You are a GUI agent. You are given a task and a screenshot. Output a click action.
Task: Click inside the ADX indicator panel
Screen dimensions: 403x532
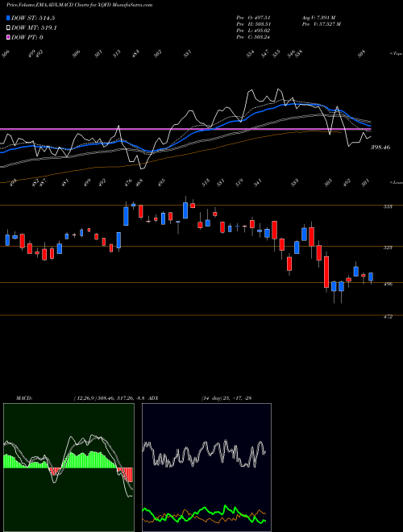(x=206, y=468)
